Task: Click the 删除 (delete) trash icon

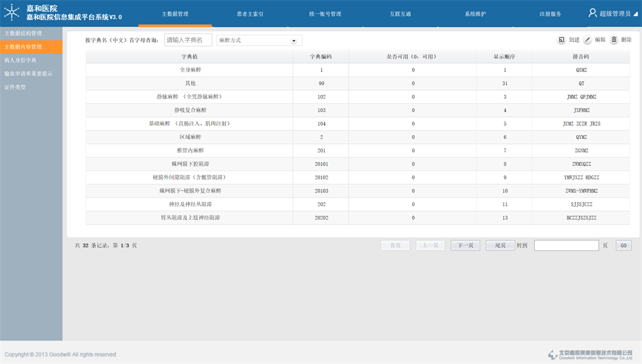Action: [614, 40]
